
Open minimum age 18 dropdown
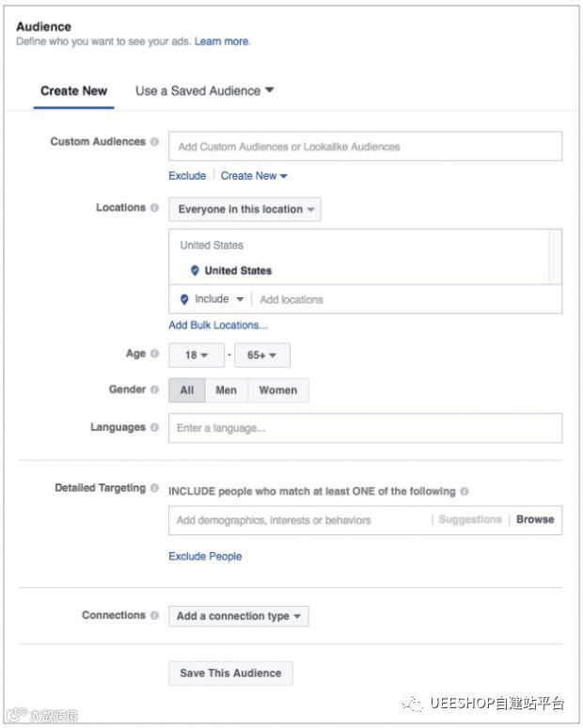[197, 355]
